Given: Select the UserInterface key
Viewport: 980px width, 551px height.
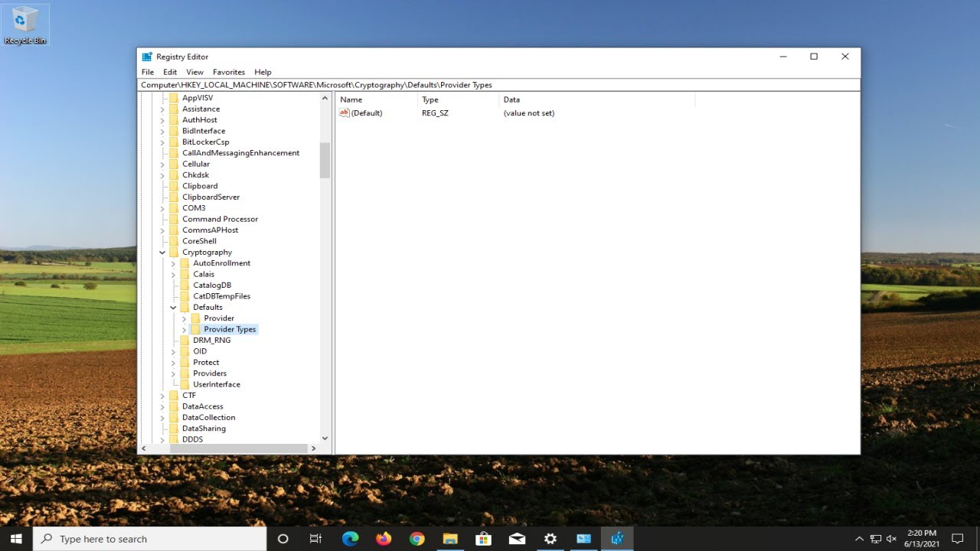Looking at the screenshot, I should [217, 384].
